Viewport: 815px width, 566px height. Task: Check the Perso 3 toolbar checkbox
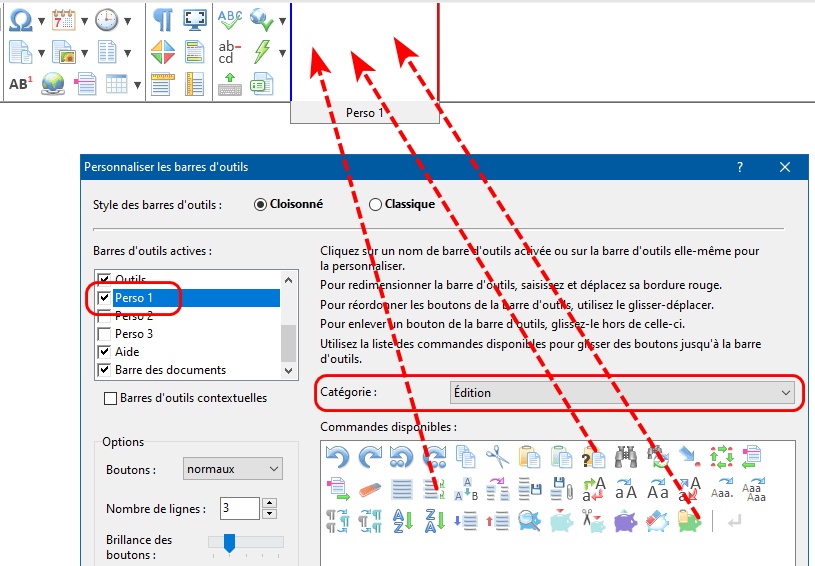point(103,334)
